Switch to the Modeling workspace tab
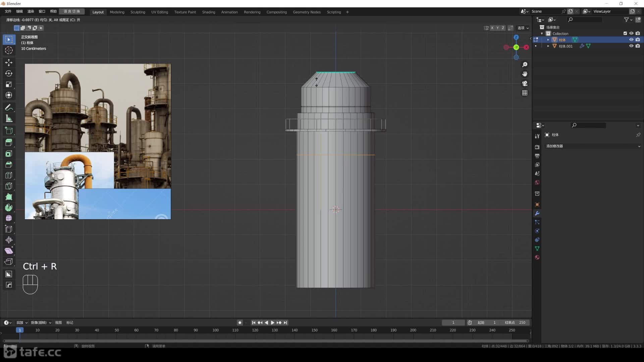The height and width of the screenshot is (362, 644). (117, 12)
